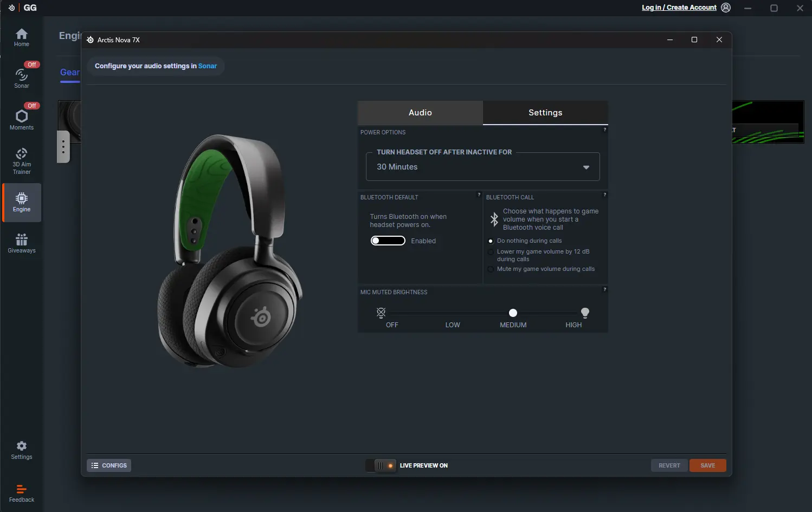Viewport: 812px width, 512px height.
Task: Open Moments in the sidebar
Action: pos(22,119)
